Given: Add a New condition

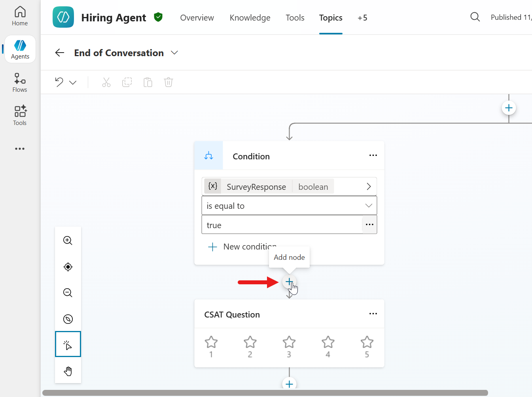Looking at the screenshot, I should tap(242, 247).
